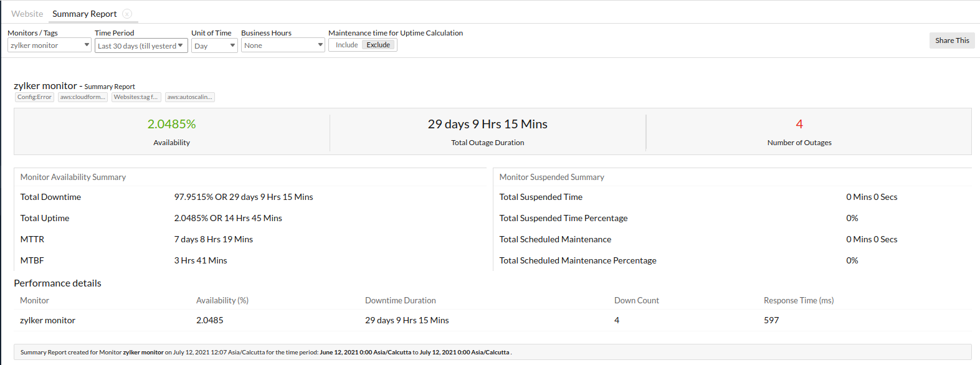Open the Business Hours dropdown
This screenshot has height=365, width=980.
[x=283, y=45]
